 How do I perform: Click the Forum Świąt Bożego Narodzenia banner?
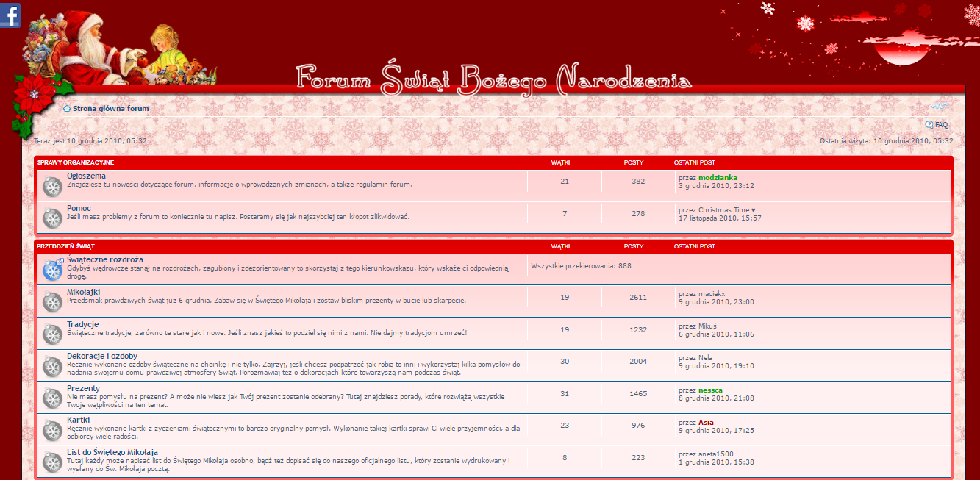pyautogui.click(x=493, y=79)
